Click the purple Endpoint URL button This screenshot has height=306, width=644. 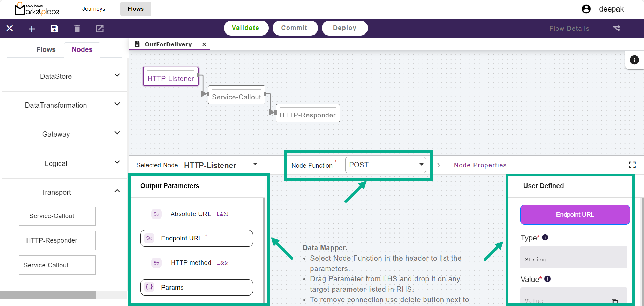575,215
